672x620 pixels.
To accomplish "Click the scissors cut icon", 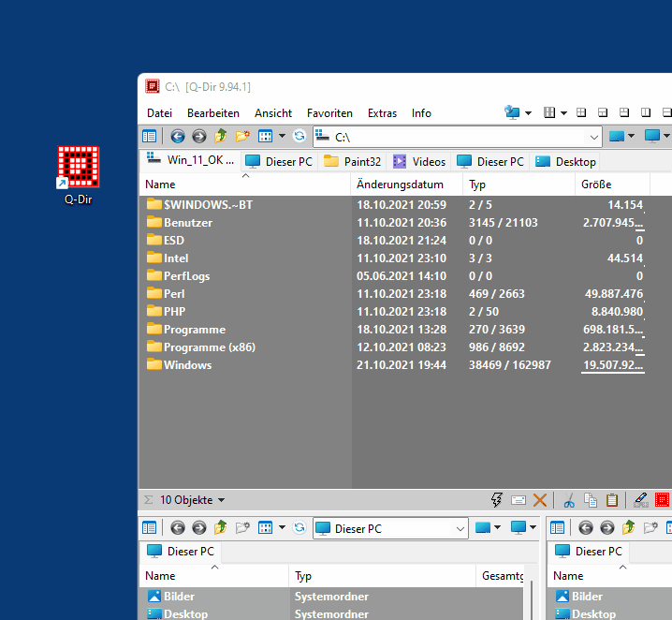I will click(x=569, y=500).
